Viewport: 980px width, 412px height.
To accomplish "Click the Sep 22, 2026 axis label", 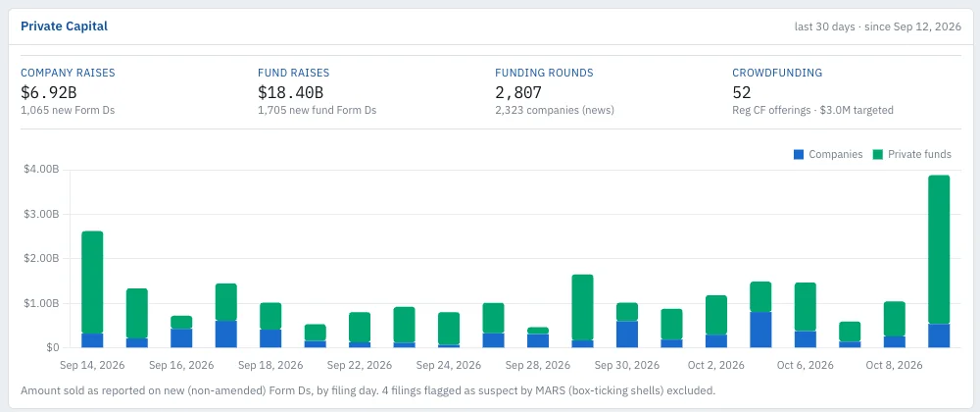I will 360,365.
